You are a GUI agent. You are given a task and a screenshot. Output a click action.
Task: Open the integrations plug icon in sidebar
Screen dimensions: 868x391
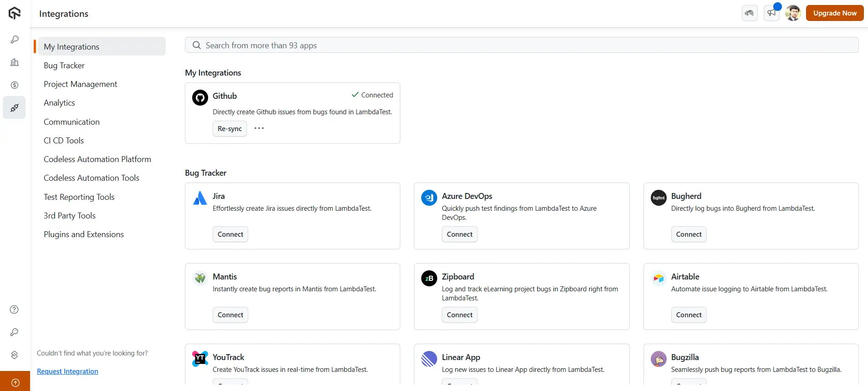[x=15, y=108]
